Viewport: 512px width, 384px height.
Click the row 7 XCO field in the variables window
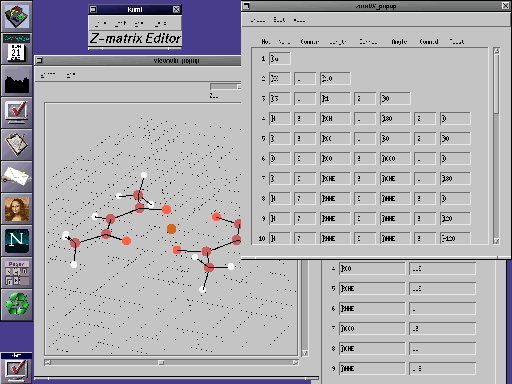pos(372,329)
